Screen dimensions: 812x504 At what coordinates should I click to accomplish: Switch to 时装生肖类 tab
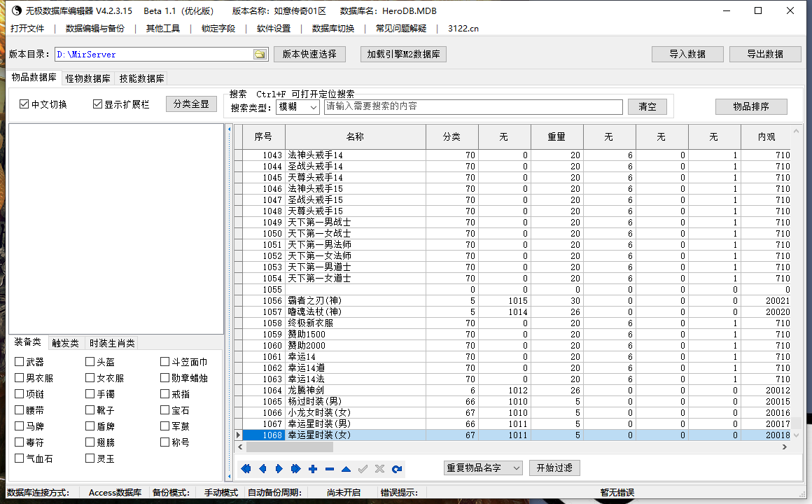[112, 343]
